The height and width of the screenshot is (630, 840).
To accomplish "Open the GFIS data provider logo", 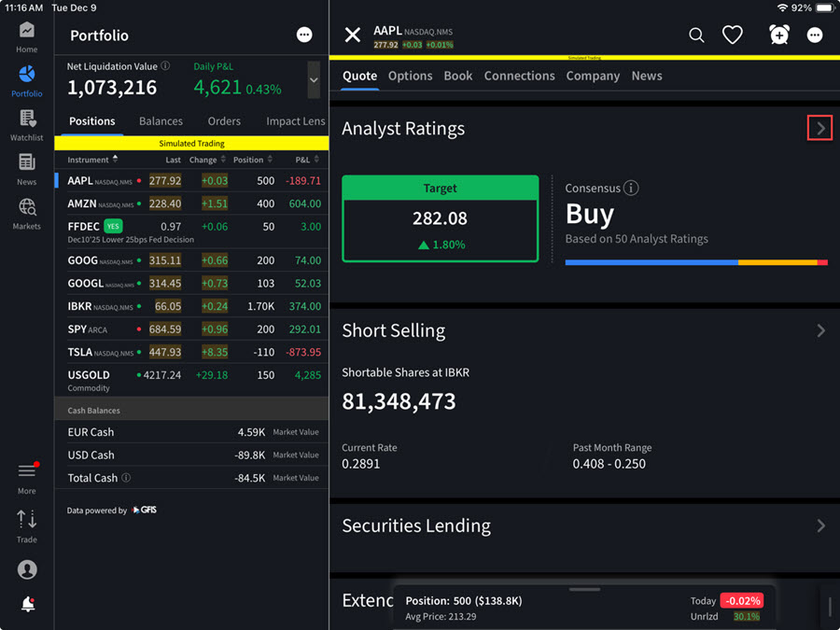I will pyautogui.click(x=144, y=510).
